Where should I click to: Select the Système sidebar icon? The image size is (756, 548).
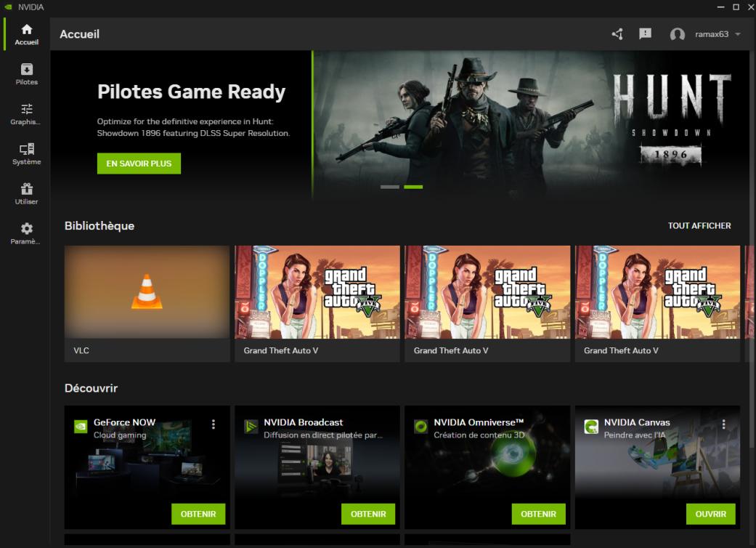(27, 150)
